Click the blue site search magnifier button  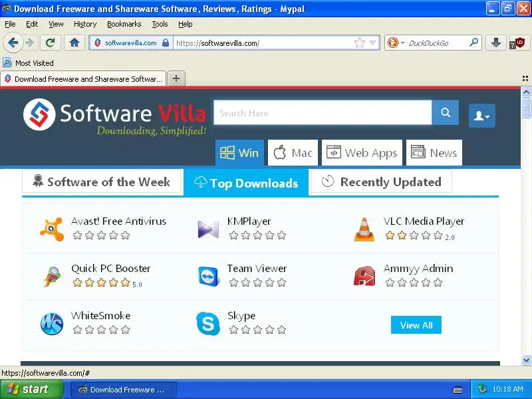point(446,112)
